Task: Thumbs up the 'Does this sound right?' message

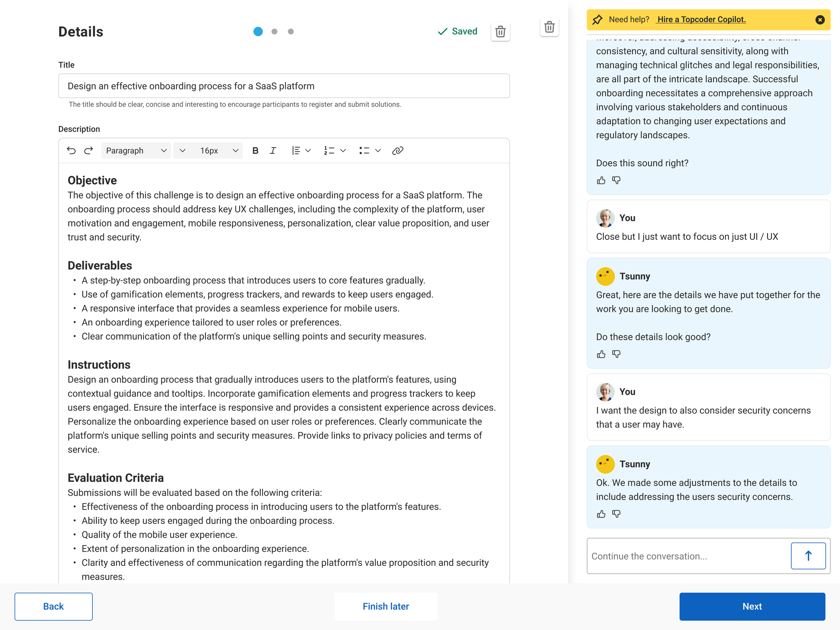Action: tap(601, 180)
